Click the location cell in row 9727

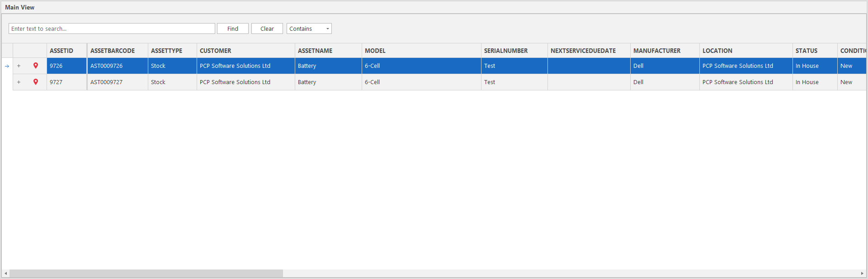[x=746, y=82]
